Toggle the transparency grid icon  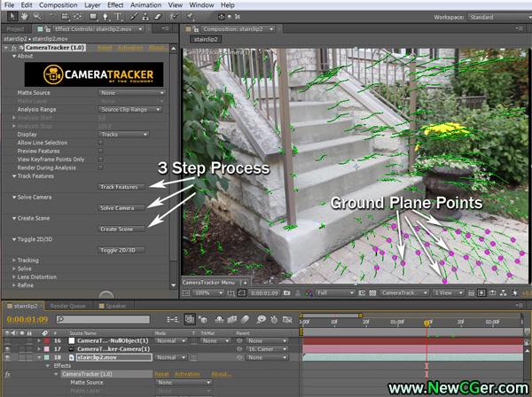[372, 293]
